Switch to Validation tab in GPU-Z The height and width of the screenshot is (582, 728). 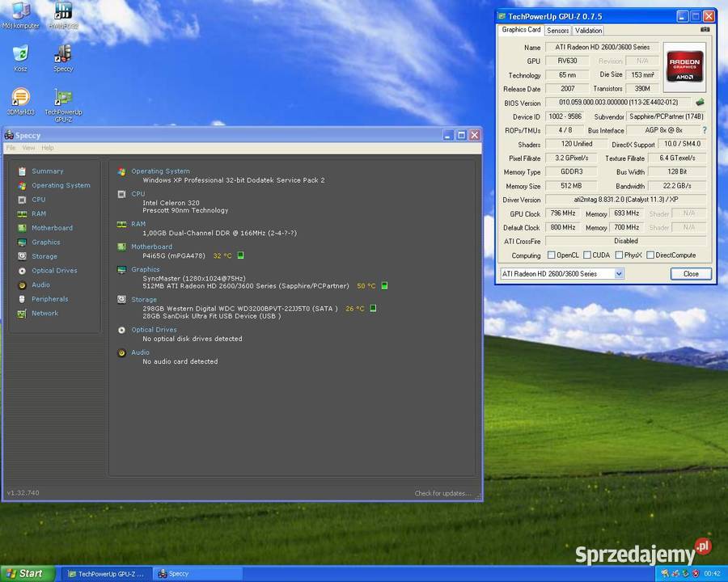588,30
